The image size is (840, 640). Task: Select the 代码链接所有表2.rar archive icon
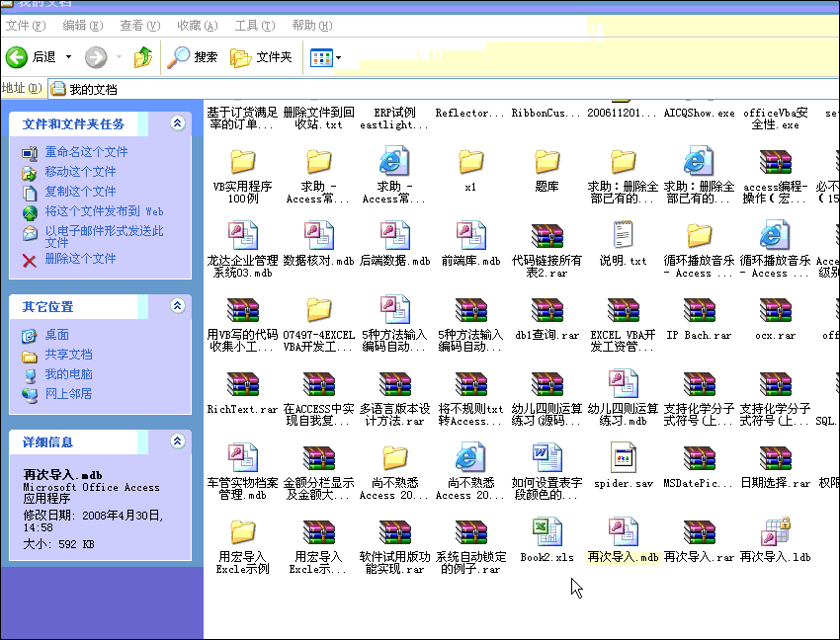[546, 235]
